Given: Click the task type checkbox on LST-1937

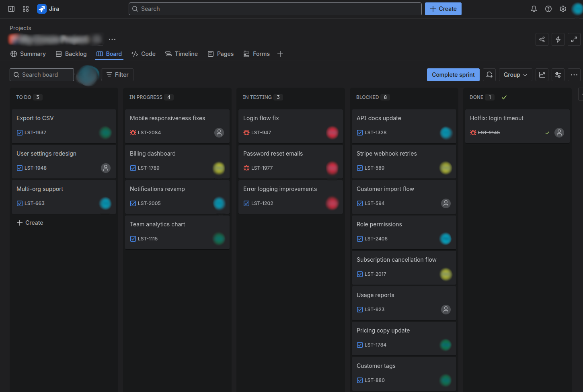Looking at the screenshot, I should click(19, 132).
